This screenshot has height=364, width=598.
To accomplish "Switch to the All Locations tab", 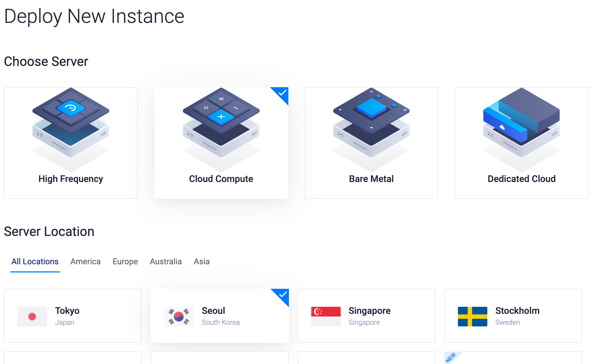I will [35, 262].
